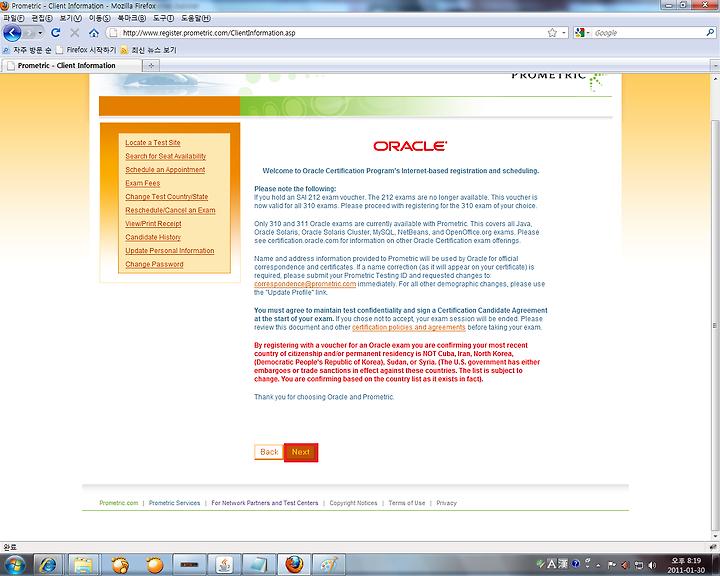Click the Action Center flag tray icon

(612, 565)
